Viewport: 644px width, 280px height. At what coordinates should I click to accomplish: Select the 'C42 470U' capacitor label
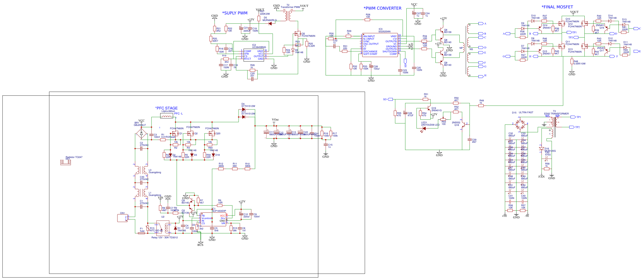point(548,154)
